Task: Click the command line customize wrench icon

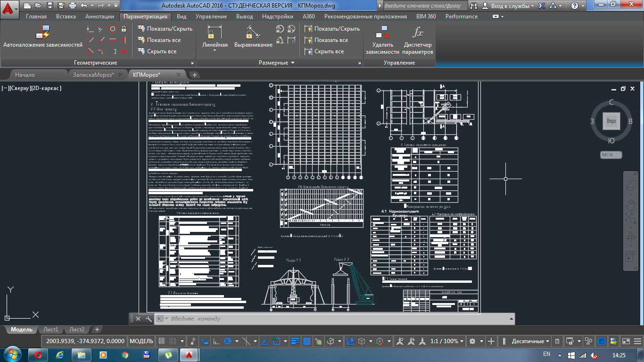Action: click(149, 319)
